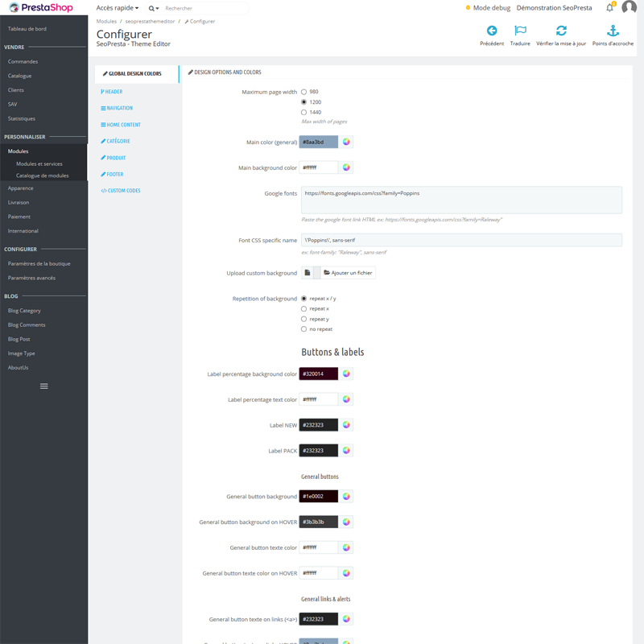Image resolution: width=644 pixels, height=644 pixels.
Task: Click the Ajouter un fichier button
Action: [349, 273]
